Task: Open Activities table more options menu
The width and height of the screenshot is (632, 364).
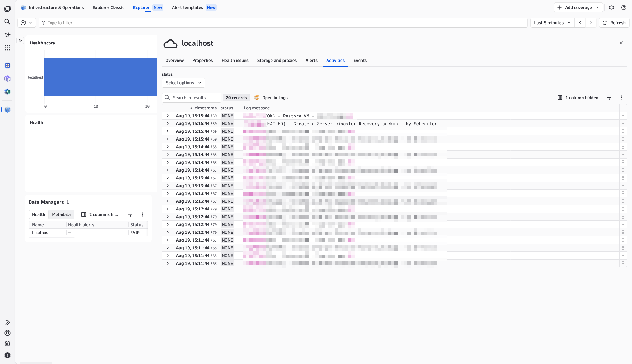Action: click(x=621, y=98)
